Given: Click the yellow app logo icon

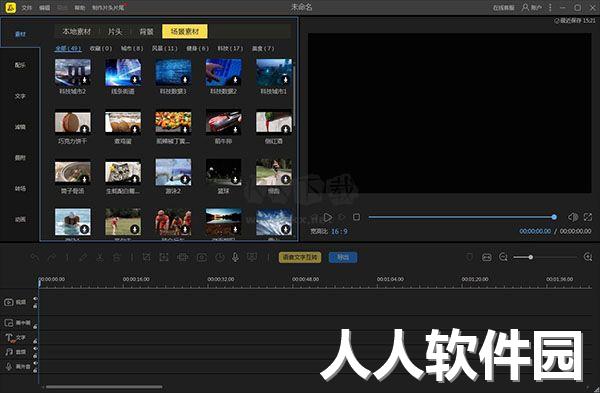Looking at the screenshot, I should point(11,7).
